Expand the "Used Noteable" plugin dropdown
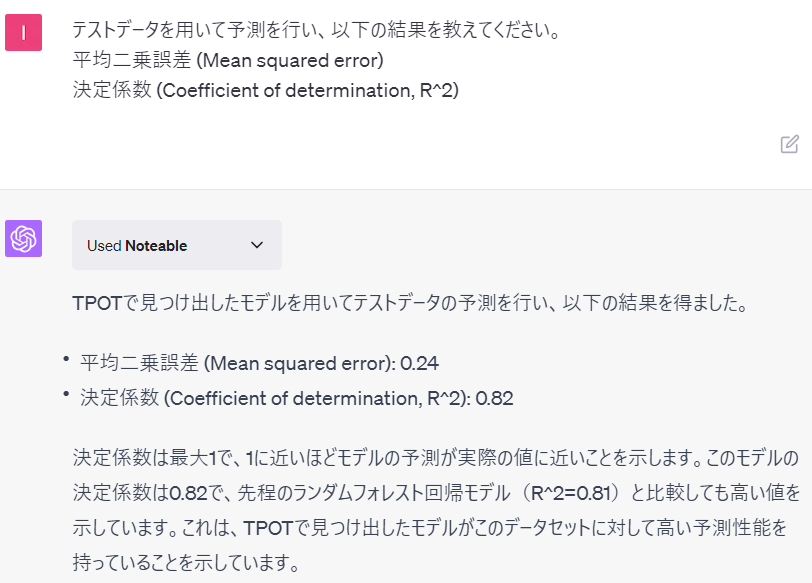This screenshot has width=812, height=583. tap(177, 245)
